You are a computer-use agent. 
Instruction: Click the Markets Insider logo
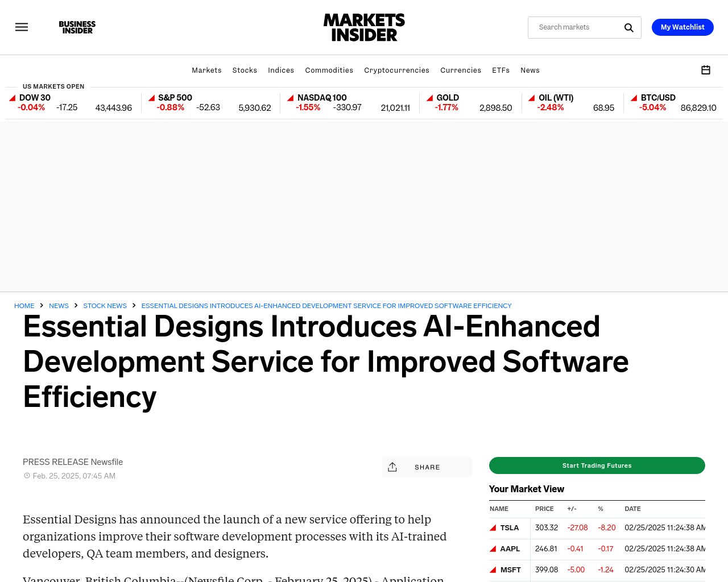click(x=364, y=27)
